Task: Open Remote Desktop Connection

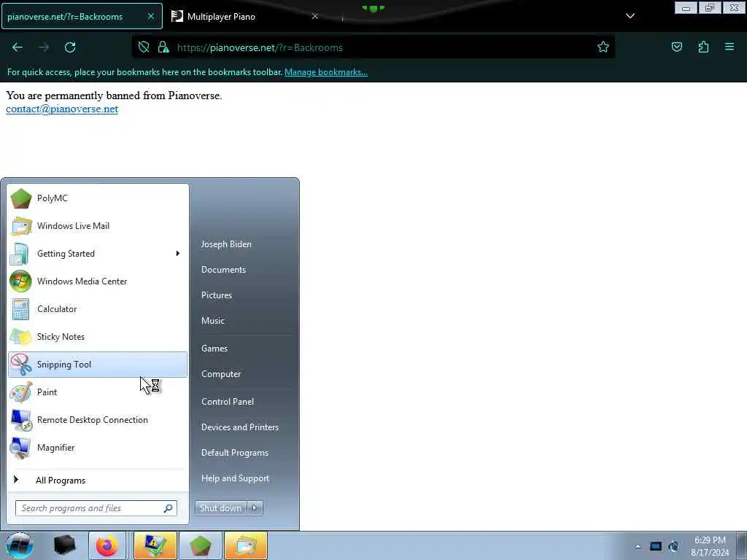Action: pos(98,419)
